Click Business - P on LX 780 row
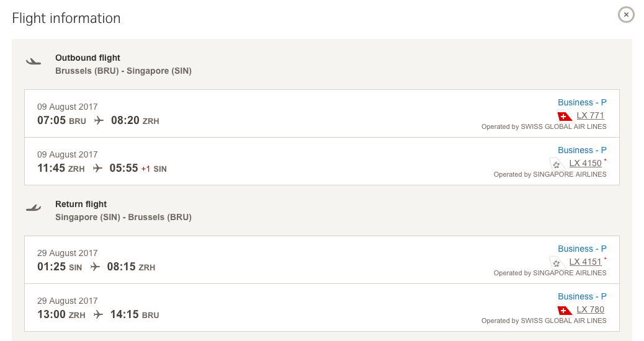Image resolution: width=644 pixels, height=341 pixels. tap(582, 296)
